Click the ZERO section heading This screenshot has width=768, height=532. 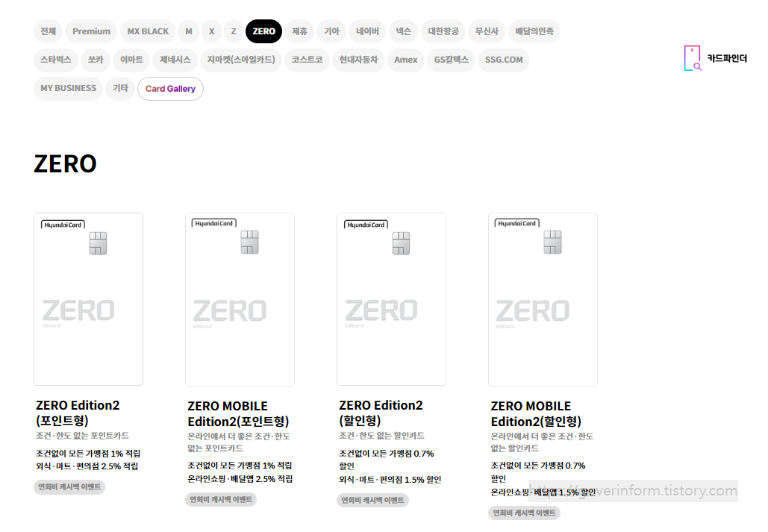point(65,164)
